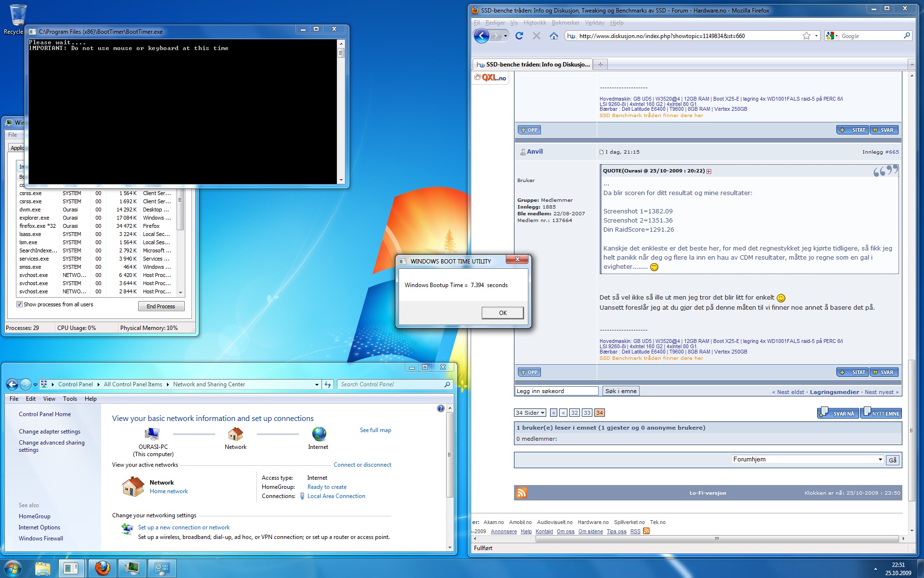The width and height of the screenshot is (924, 578).
Task: Click QXL.no logo on forum page
Action: pos(490,78)
